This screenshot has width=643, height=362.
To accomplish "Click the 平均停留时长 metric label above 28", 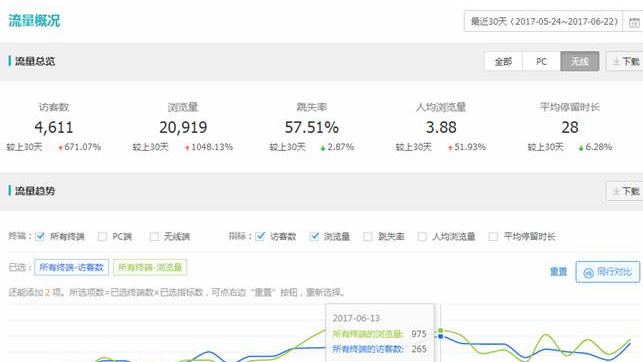I will pyautogui.click(x=570, y=107).
